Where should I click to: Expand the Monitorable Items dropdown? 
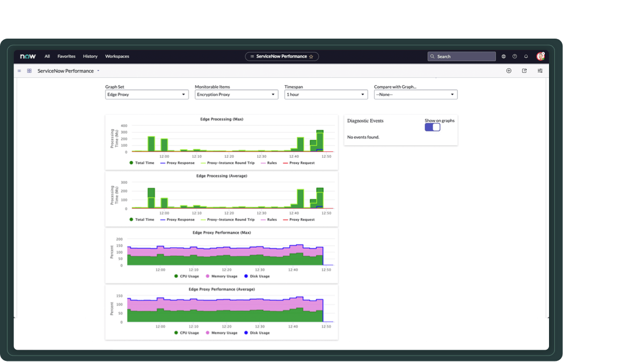coord(236,94)
